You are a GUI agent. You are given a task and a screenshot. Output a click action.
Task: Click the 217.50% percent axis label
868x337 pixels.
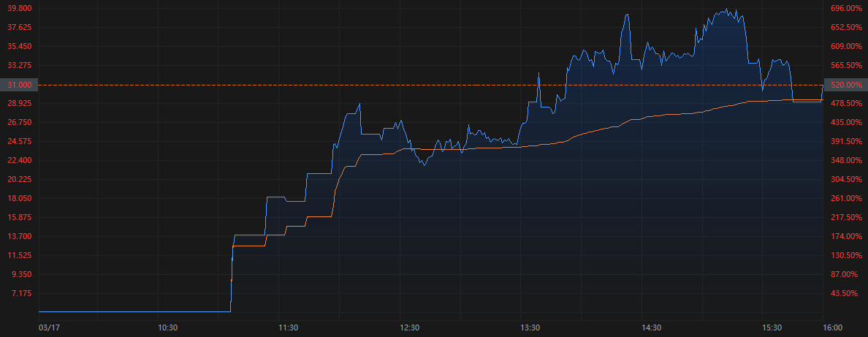click(845, 217)
